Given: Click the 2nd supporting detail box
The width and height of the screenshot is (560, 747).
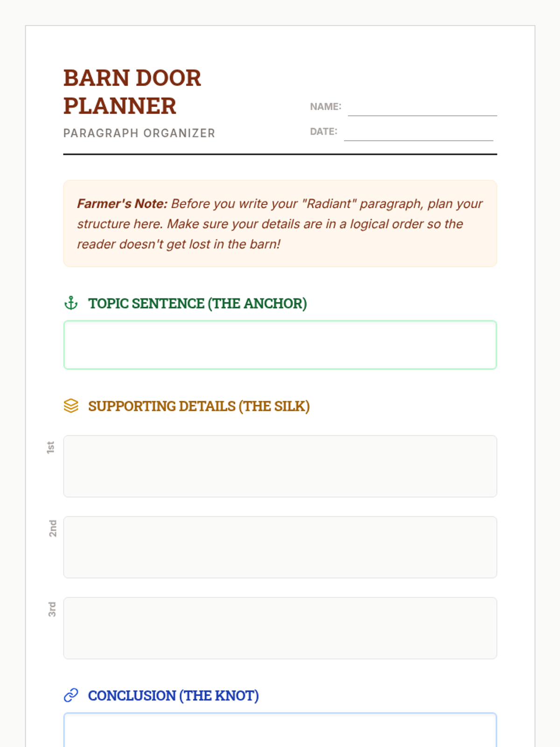Looking at the screenshot, I should click(280, 547).
